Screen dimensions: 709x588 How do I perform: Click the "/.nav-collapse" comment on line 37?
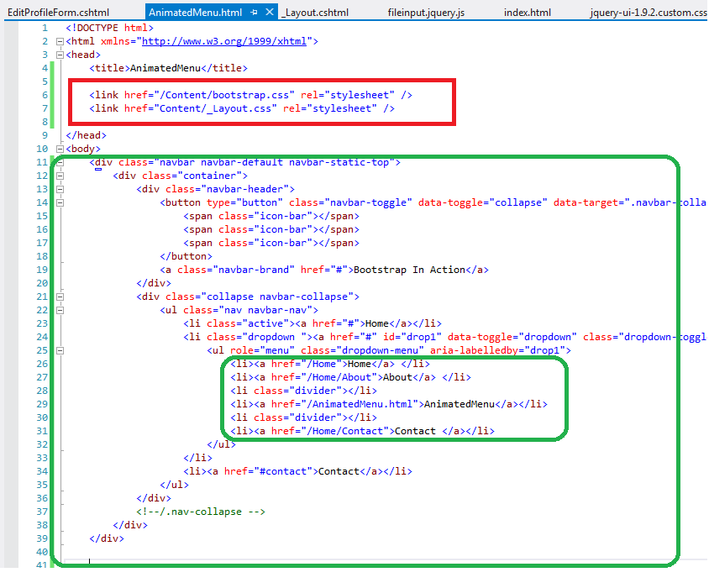[201, 512]
